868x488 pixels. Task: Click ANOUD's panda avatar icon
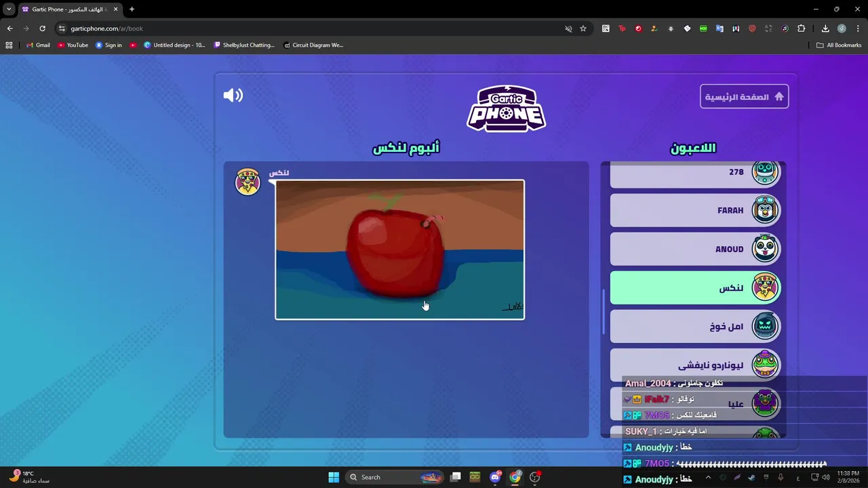[765, 249]
